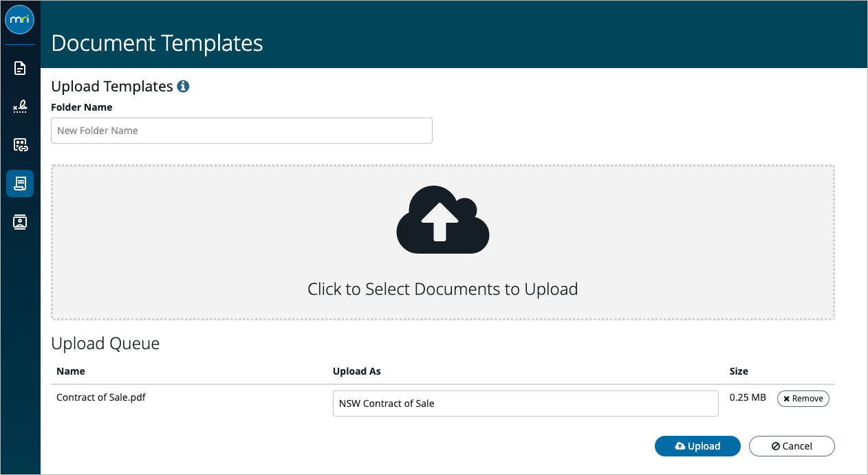The image size is (868, 475).
Task: Click the Upload Queue heading
Action: pos(105,344)
